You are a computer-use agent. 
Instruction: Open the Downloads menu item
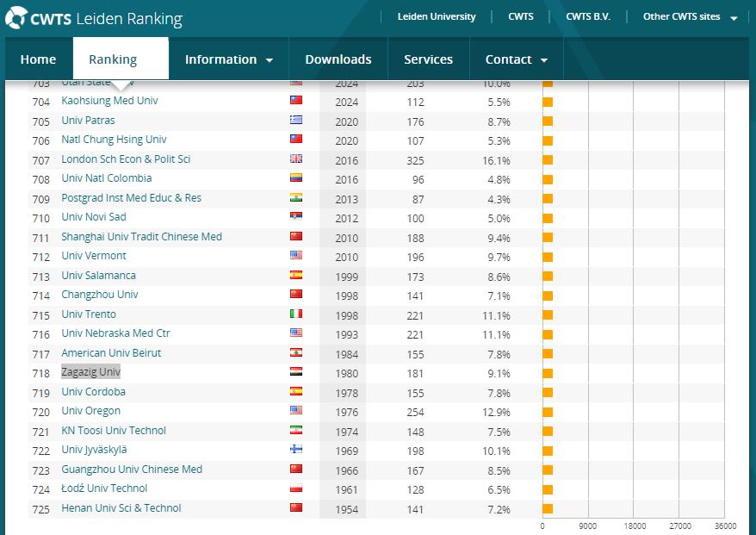(338, 59)
